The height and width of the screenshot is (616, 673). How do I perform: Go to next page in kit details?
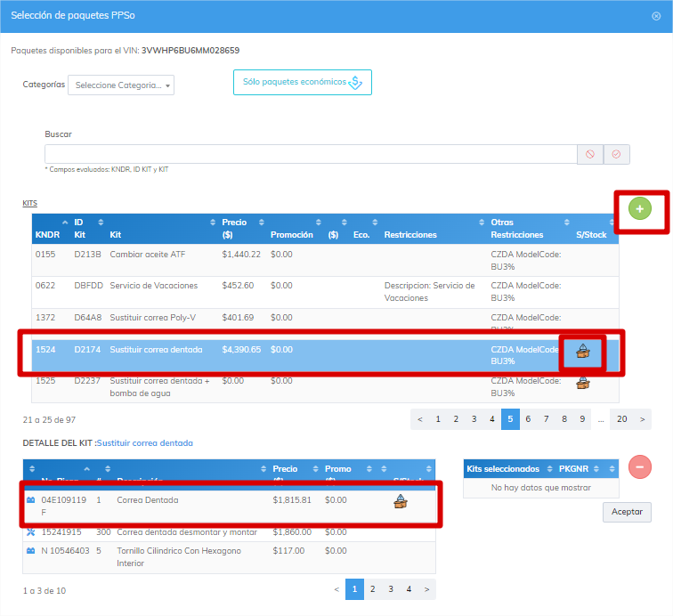pyautogui.click(x=426, y=589)
